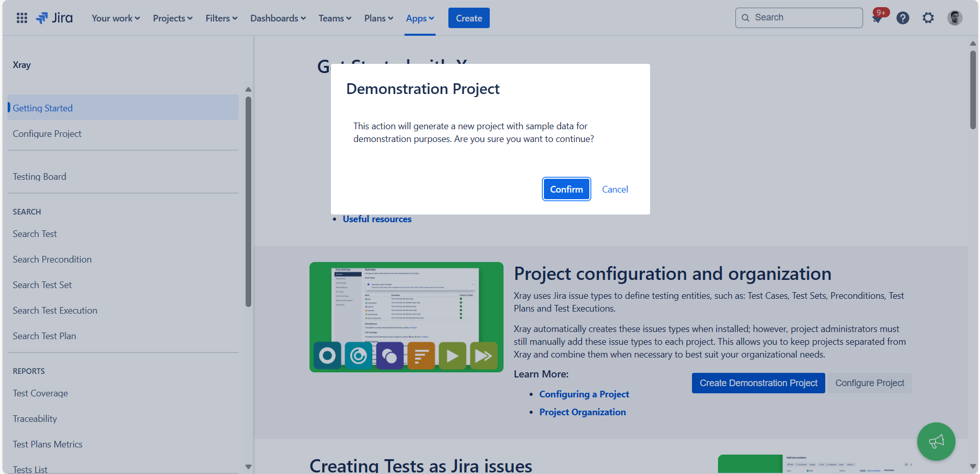Click the Project Organization link
This screenshot has width=980, height=474.
click(x=582, y=412)
